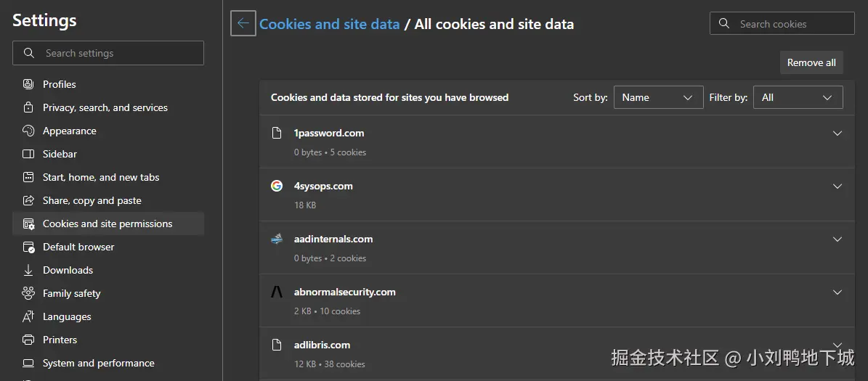Expand the aadinternals.com entry chevron
868x381 pixels.
[x=837, y=239]
